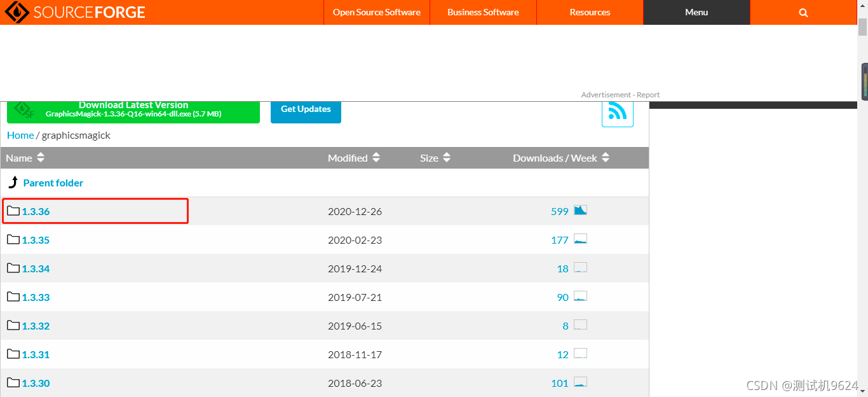Click the 2019-12-24 modified date

click(x=355, y=268)
